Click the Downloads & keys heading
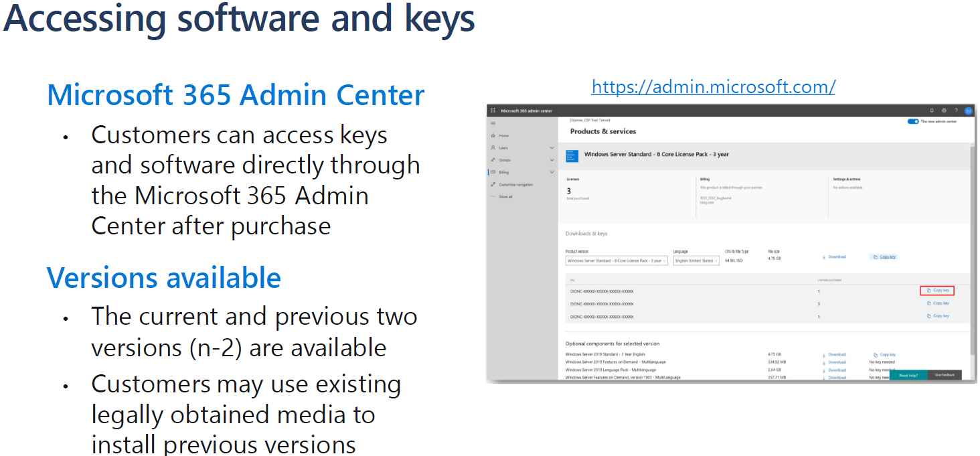The width and height of the screenshot is (980, 456). (586, 234)
